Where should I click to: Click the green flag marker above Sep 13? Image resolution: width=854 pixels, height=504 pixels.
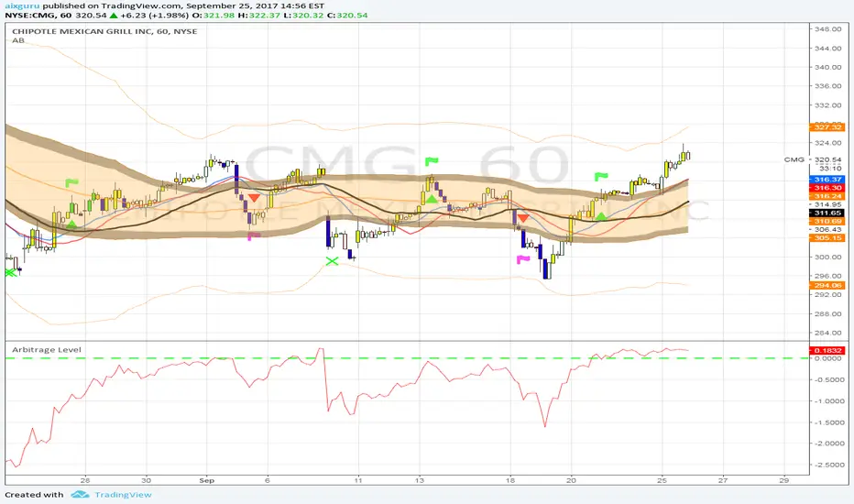(432, 161)
